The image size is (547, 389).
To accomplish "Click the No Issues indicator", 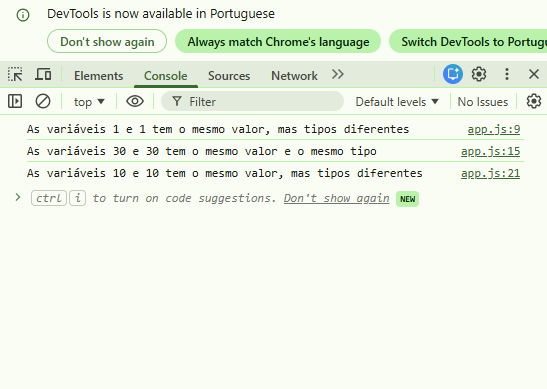I will coord(483,102).
